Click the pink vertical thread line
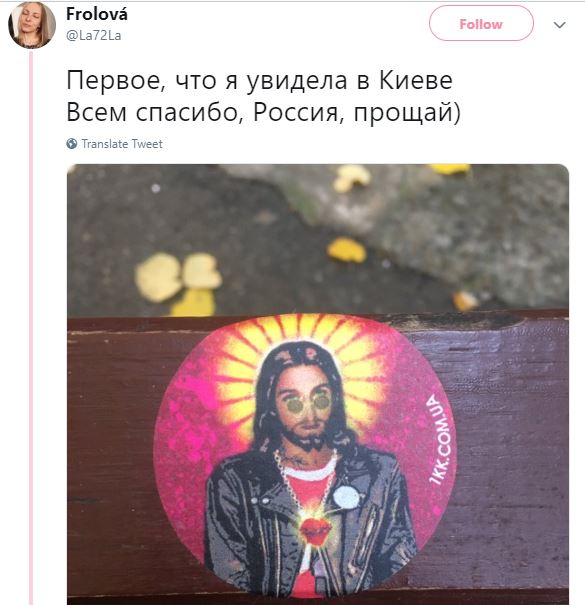The width and height of the screenshot is (585, 605). click(31, 328)
